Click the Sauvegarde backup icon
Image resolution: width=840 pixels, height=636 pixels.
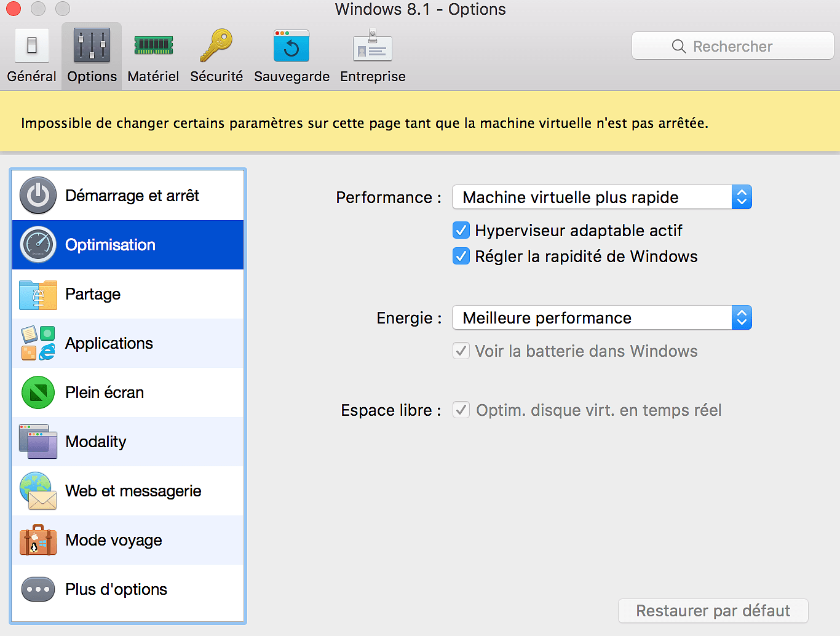[x=291, y=46]
